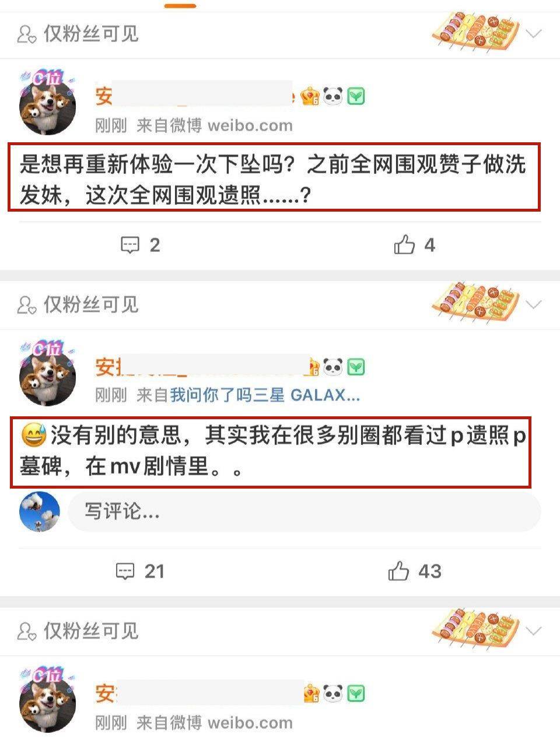
Task: Tap the commenter's own avatar beside 写评论
Action: point(40,511)
